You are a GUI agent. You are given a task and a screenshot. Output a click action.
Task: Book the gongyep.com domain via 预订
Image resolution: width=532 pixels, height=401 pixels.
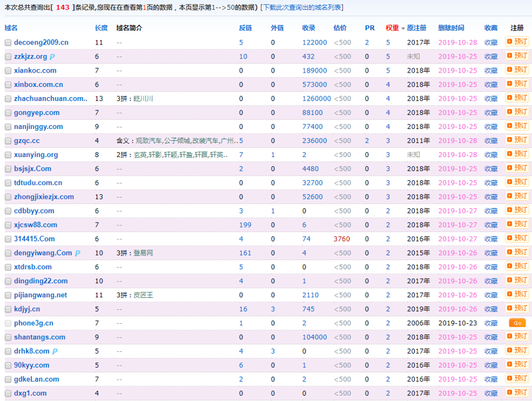coord(517,112)
